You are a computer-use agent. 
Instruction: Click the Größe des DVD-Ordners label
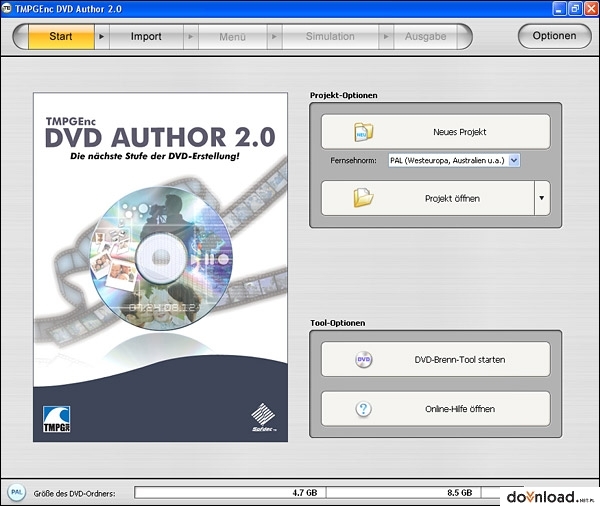pos(74,493)
